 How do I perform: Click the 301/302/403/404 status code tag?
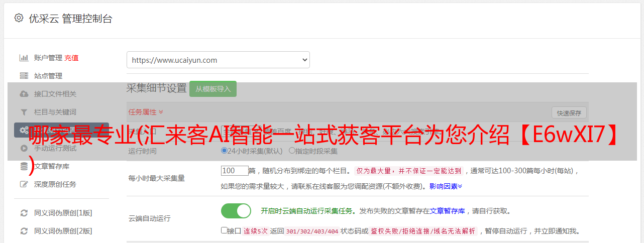coord(311,231)
